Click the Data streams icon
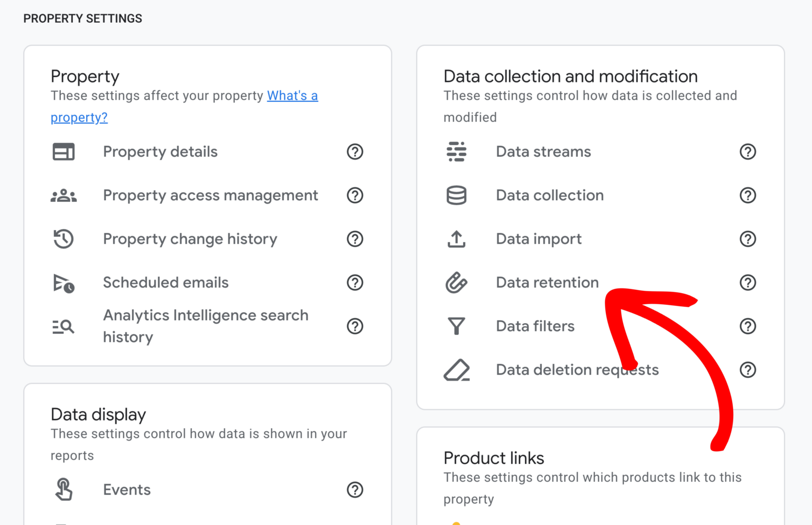 pyautogui.click(x=457, y=152)
